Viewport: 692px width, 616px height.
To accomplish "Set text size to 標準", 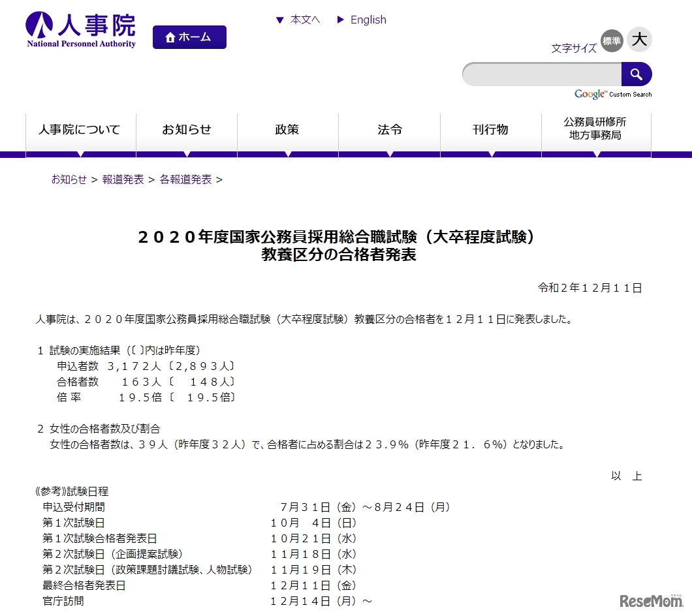I will (x=612, y=40).
